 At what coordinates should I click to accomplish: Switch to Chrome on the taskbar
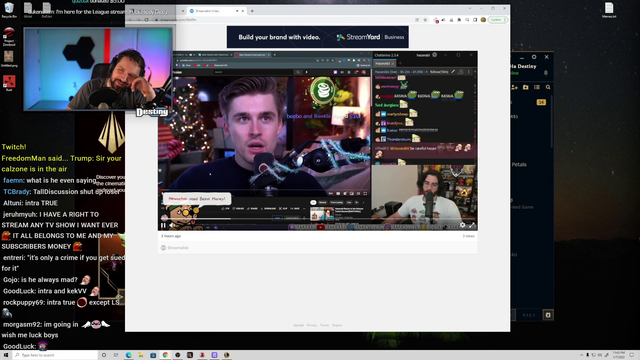point(165,355)
